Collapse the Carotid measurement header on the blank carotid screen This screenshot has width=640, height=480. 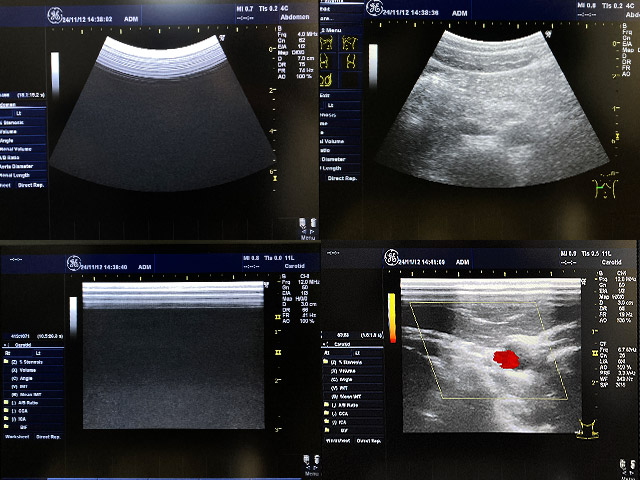[5, 345]
